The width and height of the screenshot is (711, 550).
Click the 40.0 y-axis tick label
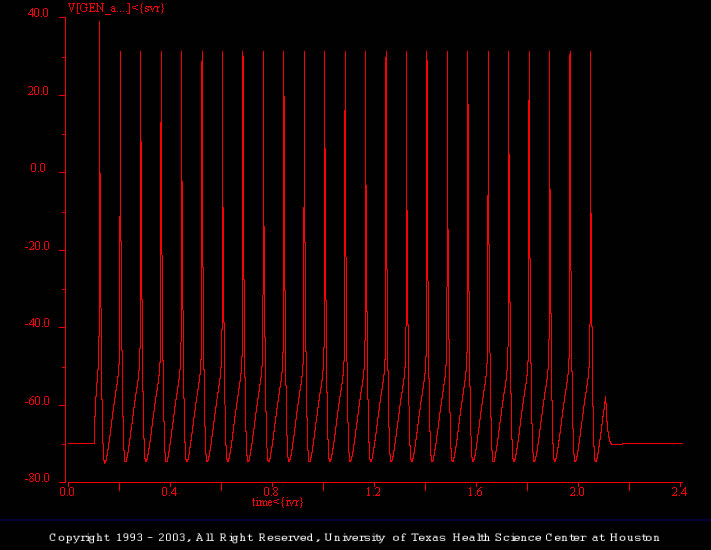(38, 14)
